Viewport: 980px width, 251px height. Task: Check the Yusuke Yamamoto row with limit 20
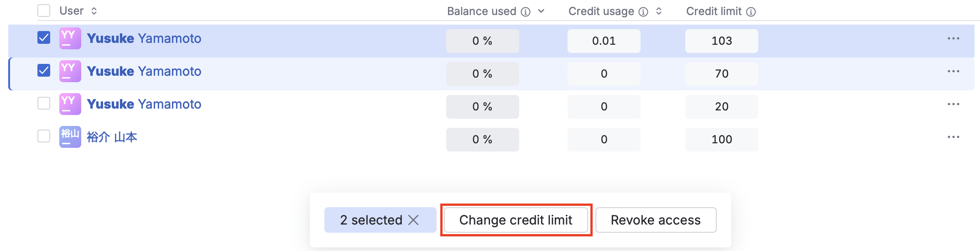click(44, 103)
